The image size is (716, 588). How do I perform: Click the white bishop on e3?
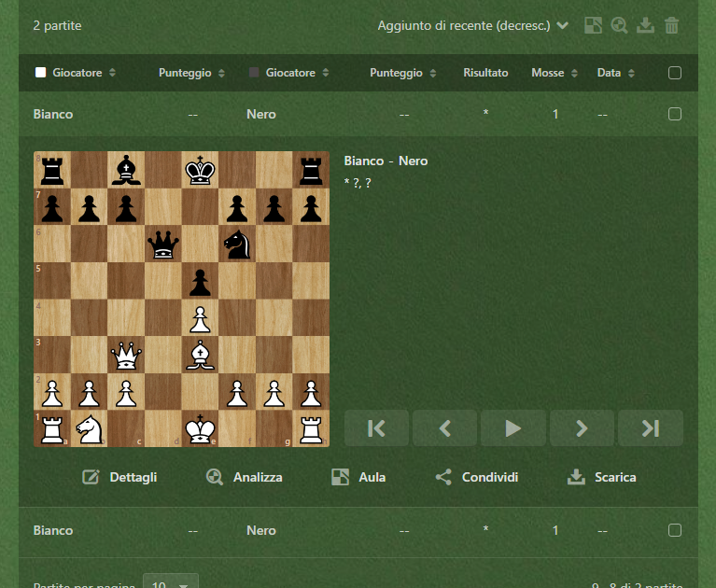(x=200, y=355)
